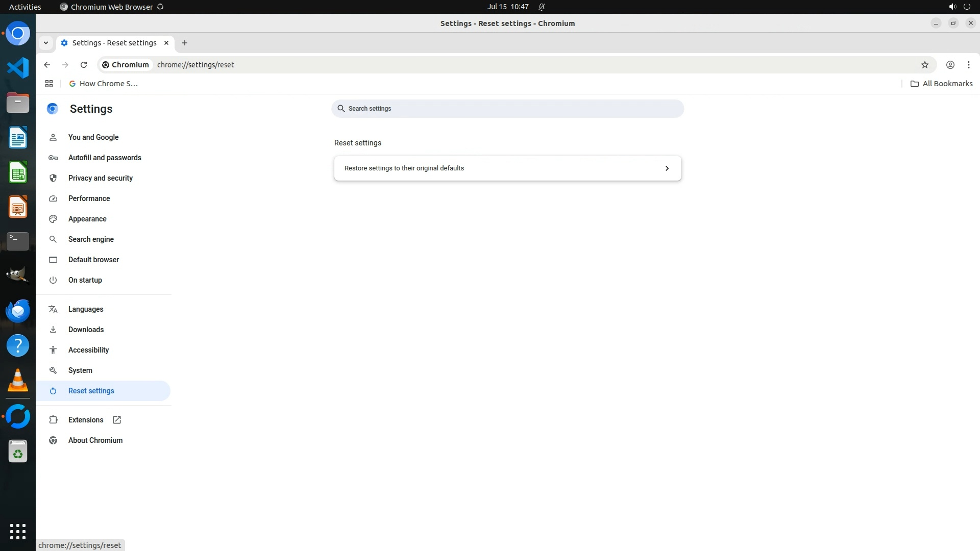Launch the VLC player from the dock
The width and height of the screenshot is (980, 551).
click(18, 381)
